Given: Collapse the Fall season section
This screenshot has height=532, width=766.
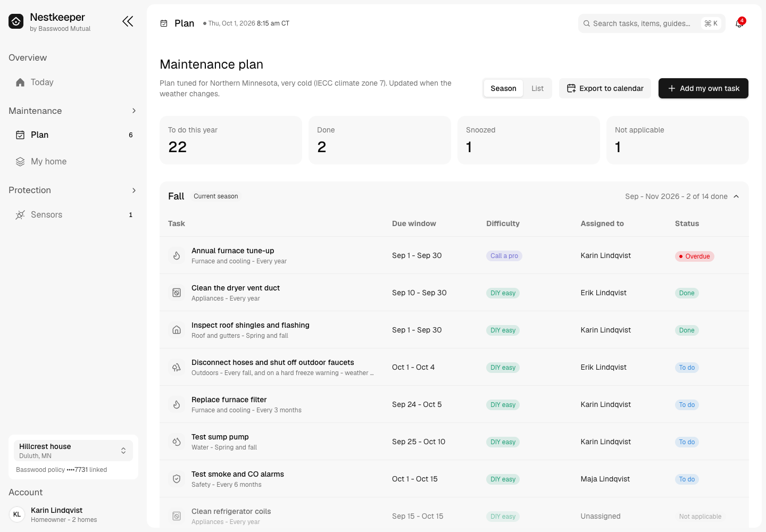Looking at the screenshot, I should [736, 196].
